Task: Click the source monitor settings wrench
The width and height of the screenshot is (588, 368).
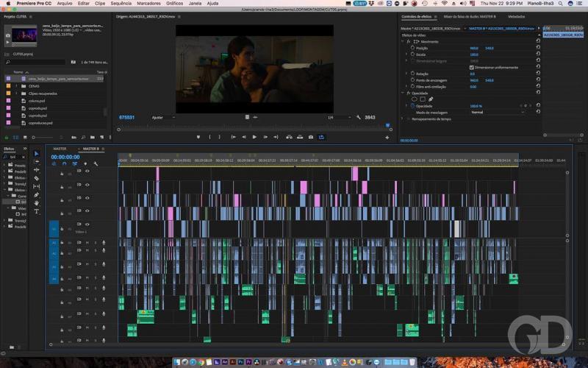Action: coord(358,117)
